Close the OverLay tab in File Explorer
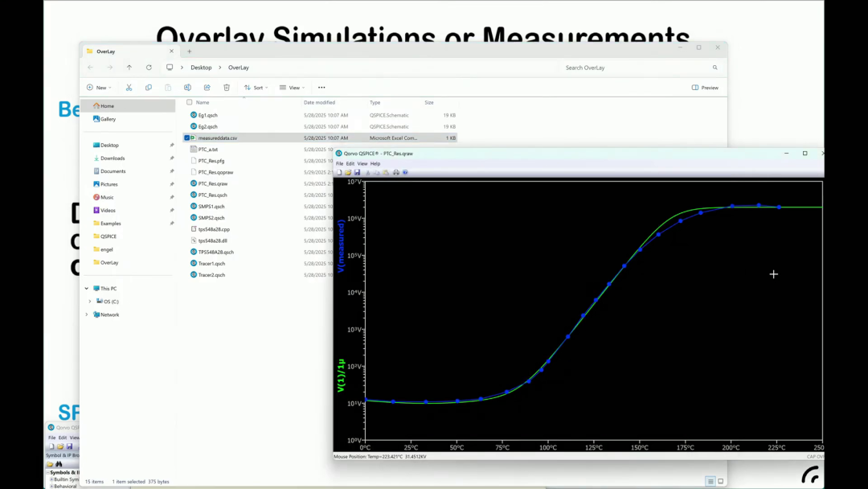Viewport: 868px width, 489px height. pos(171,51)
